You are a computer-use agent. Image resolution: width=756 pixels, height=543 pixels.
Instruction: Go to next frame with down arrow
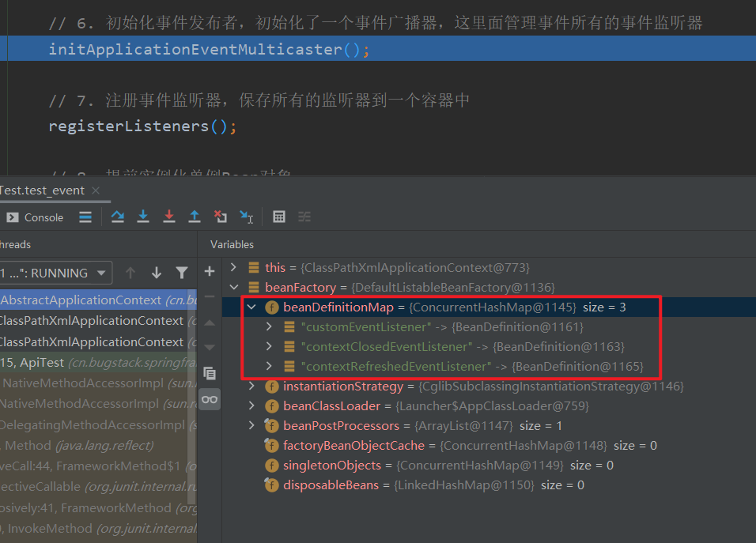[157, 273]
